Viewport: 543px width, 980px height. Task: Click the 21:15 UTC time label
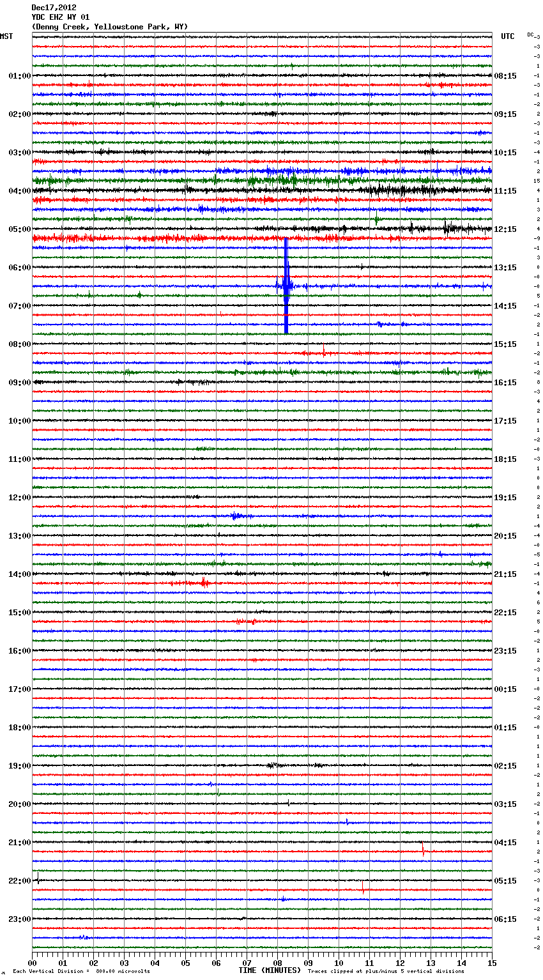(505, 574)
